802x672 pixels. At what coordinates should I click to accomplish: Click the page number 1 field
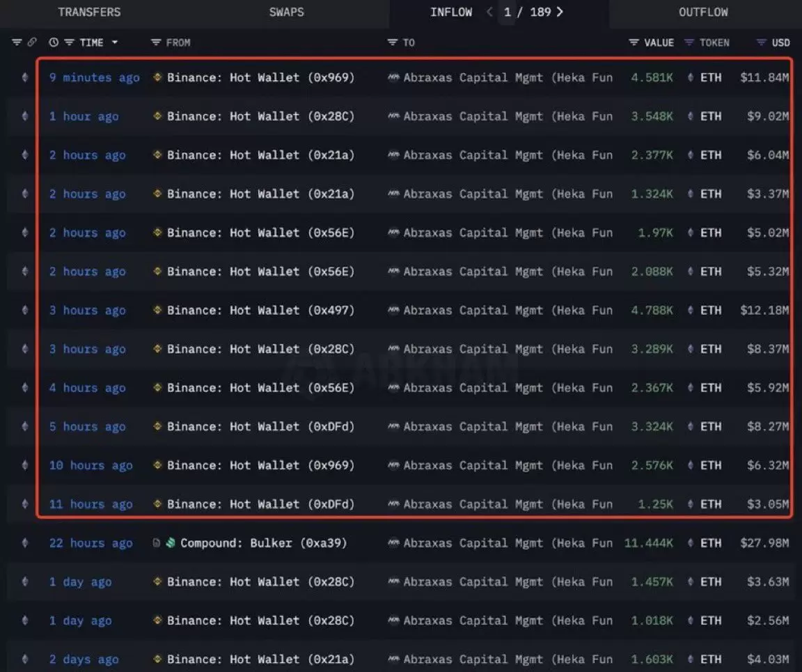508,13
